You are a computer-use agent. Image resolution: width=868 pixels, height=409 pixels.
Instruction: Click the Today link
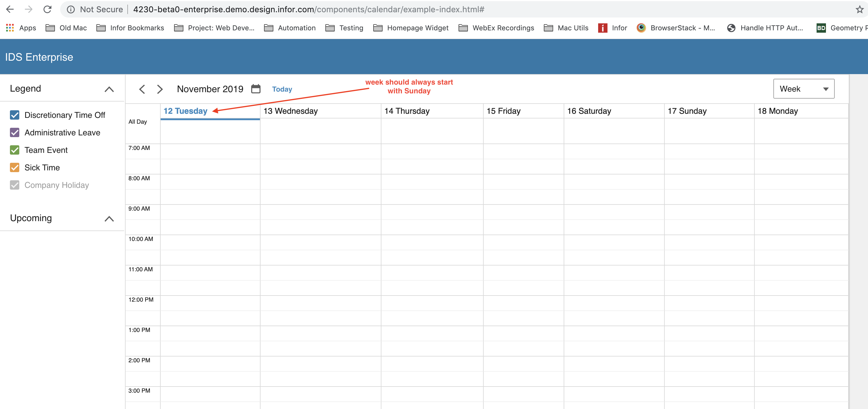pos(282,89)
